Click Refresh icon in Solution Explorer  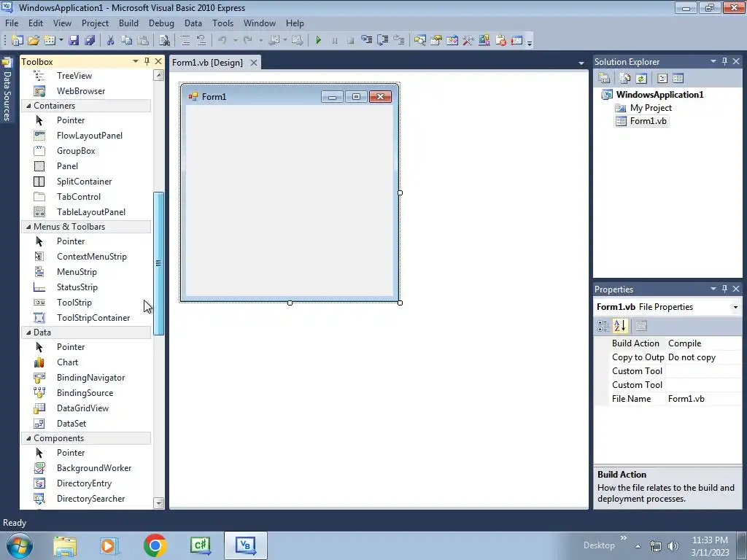pyautogui.click(x=641, y=79)
